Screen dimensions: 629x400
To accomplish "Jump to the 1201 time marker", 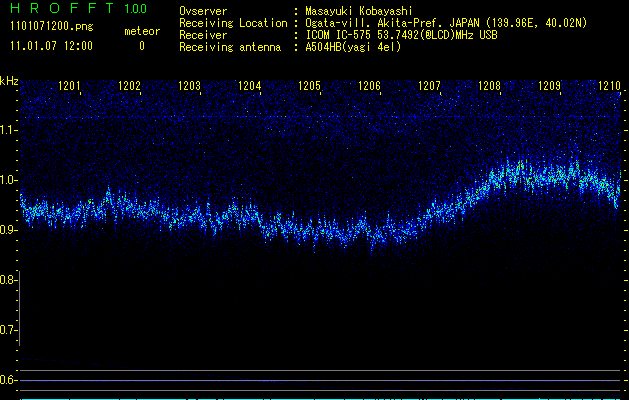I will (70, 87).
